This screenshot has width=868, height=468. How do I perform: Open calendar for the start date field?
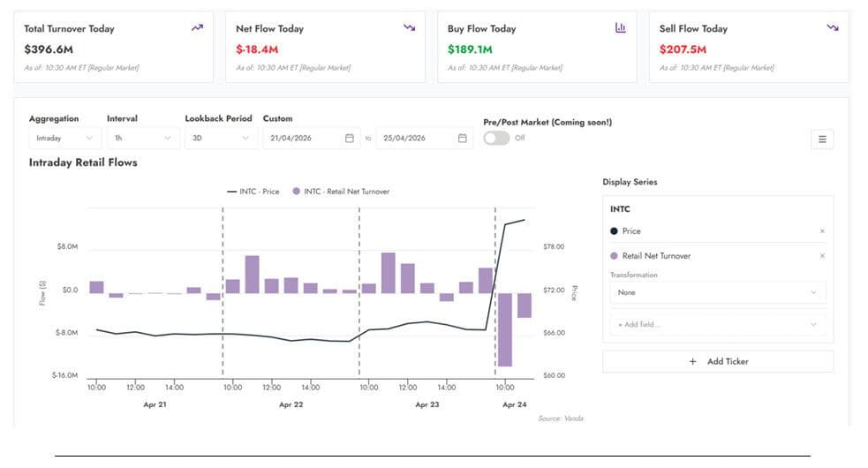[350, 138]
